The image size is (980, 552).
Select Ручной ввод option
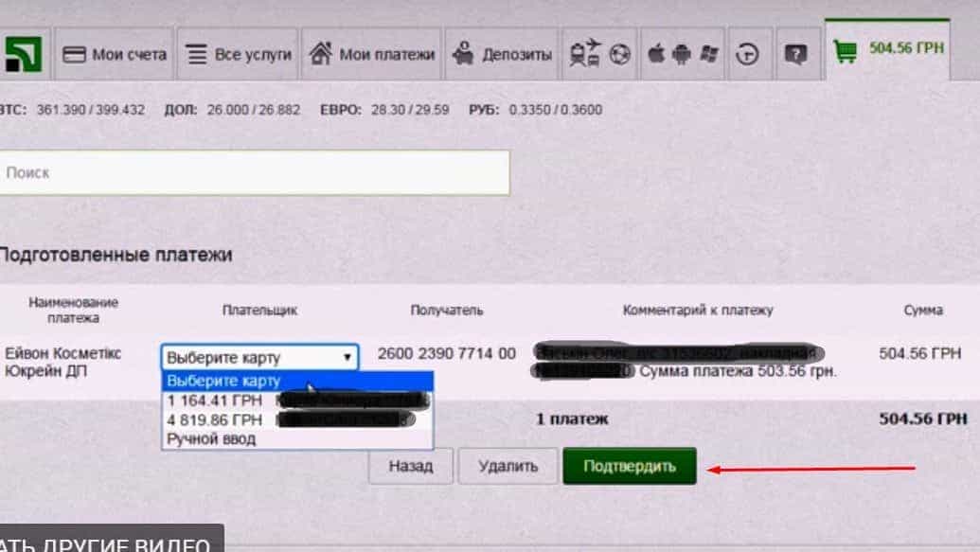pos(297,438)
